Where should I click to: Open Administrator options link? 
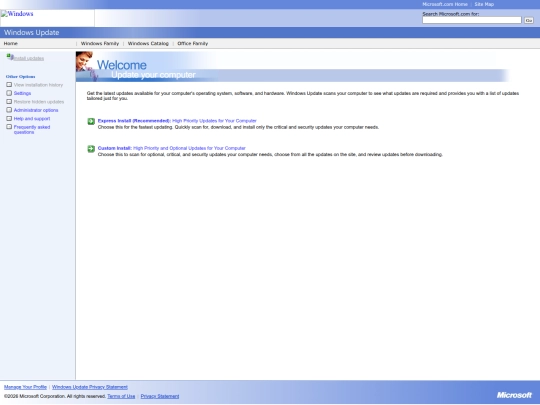coord(36,110)
